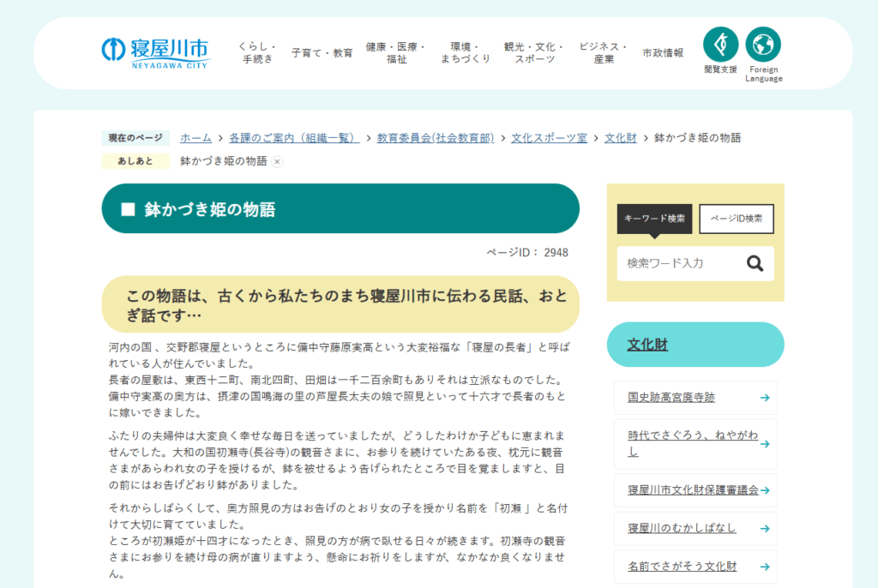878x588 pixels.
Task: Open the 文化財 sidebar heading link
Action: point(647,345)
